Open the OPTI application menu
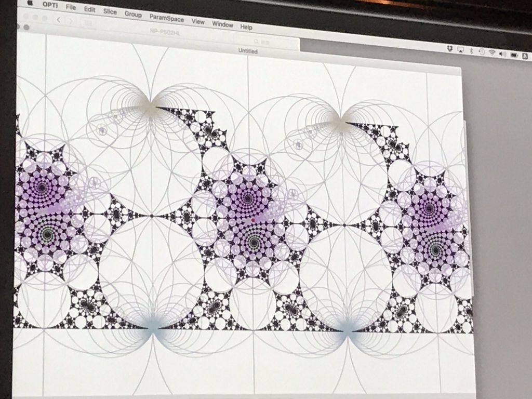 coord(50,6)
